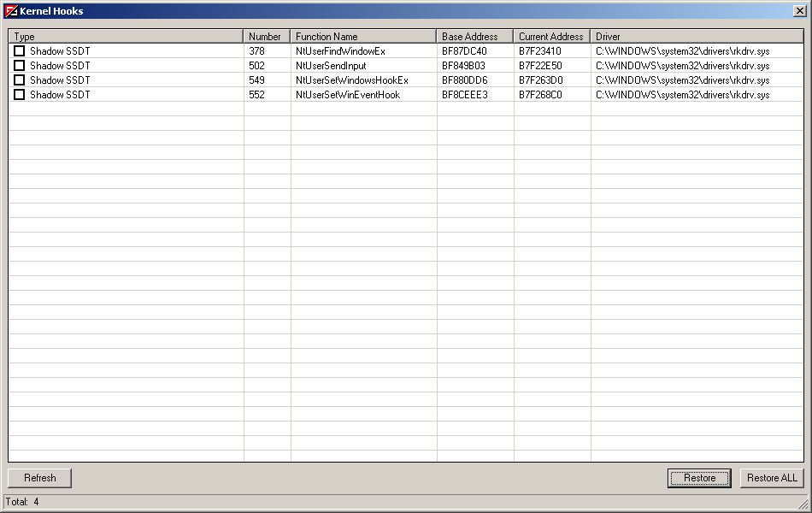Click Shadow SSDT label in NtUserSendInput row
Screen dimensions: 812x513
pos(60,65)
